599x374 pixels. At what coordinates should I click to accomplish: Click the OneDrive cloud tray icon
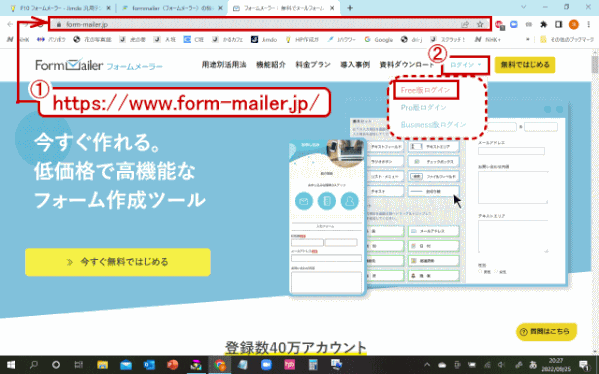pos(442,365)
